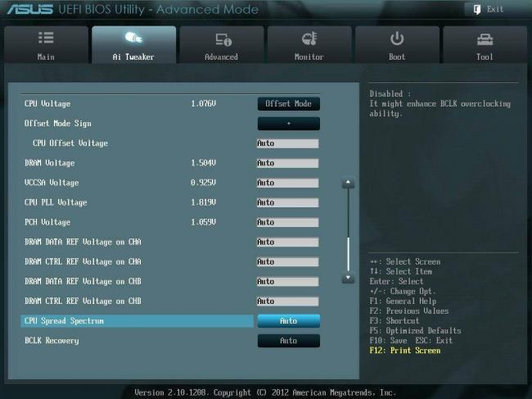Viewport: 532px width, 399px height.
Task: Click the F2: Previous Values hint
Action: [x=409, y=311]
